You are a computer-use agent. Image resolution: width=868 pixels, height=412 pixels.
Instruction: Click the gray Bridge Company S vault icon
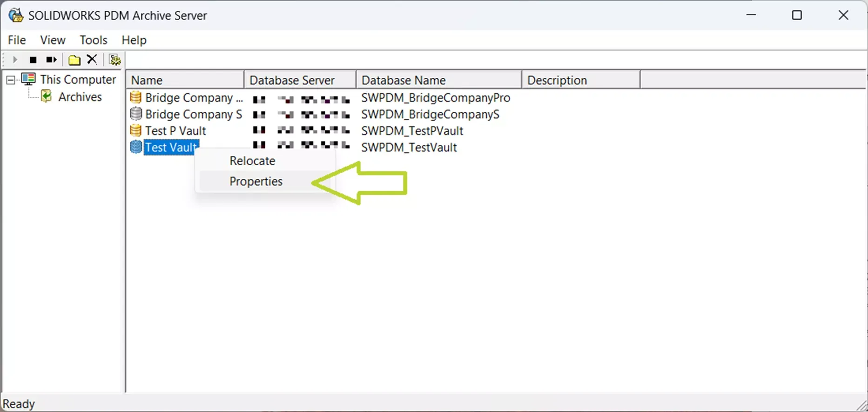click(x=135, y=114)
